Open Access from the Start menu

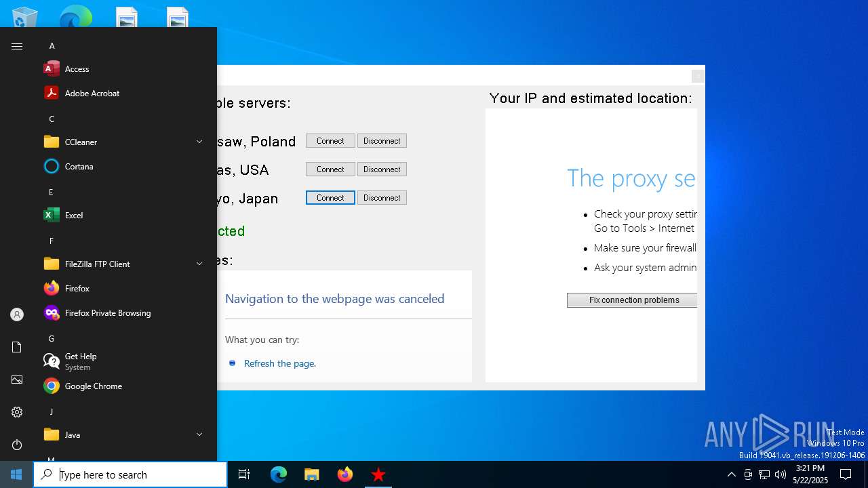(122, 69)
